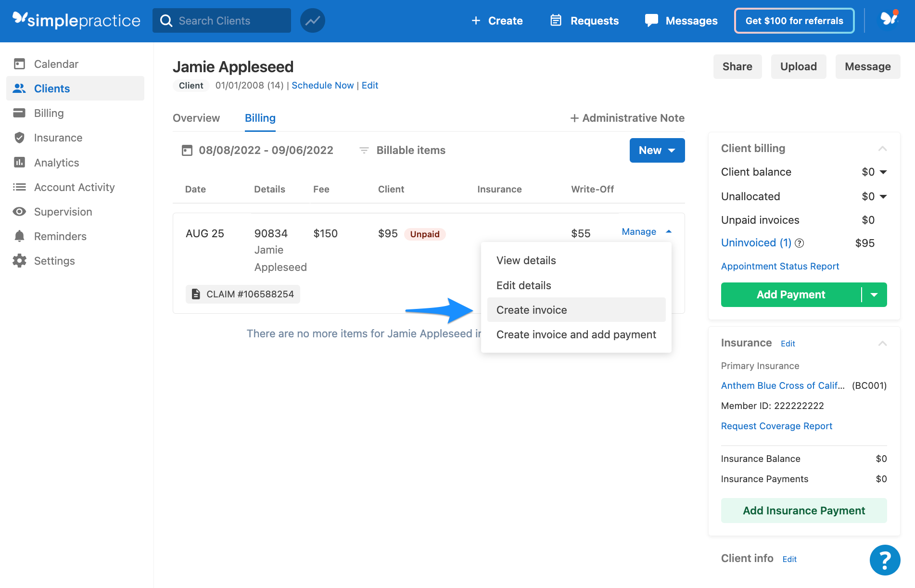Click the Billing card icon in sidebar
This screenshot has width=915, height=588.
tap(19, 113)
